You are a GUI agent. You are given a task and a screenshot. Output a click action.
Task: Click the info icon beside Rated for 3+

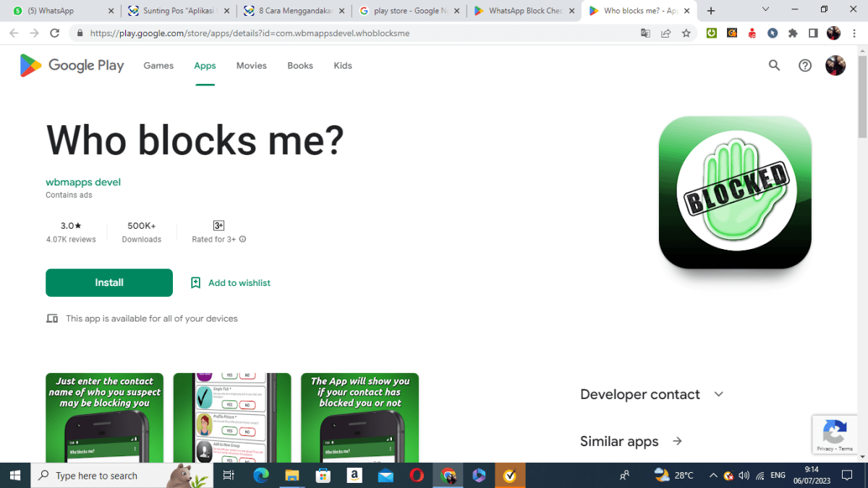point(242,239)
